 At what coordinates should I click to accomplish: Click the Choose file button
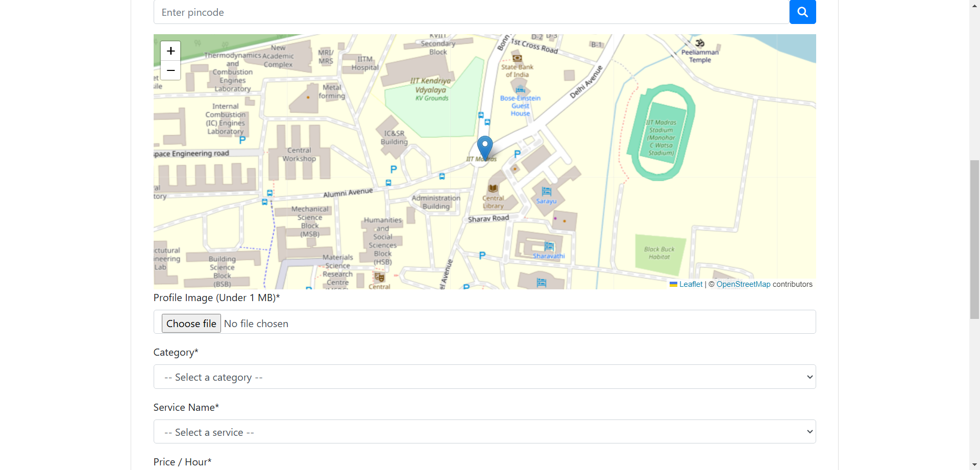[x=191, y=324]
